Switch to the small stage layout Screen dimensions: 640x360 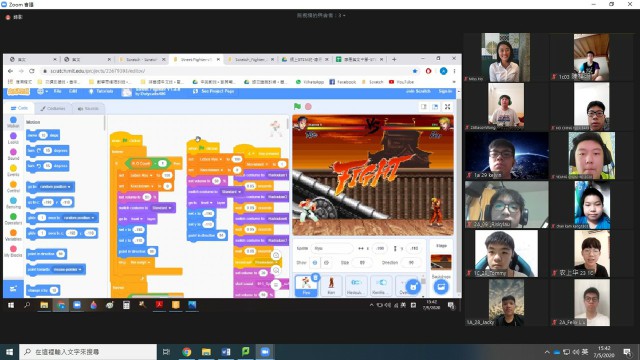pyautogui.click(x=424, y=107)
